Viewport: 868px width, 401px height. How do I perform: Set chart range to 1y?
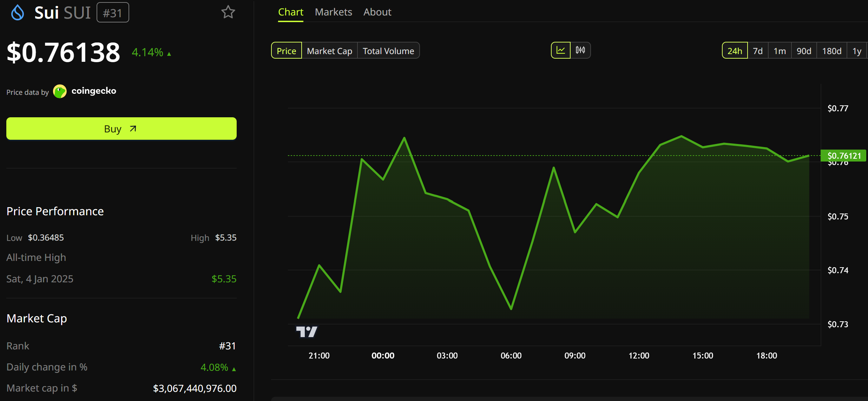tap(857, 51)
